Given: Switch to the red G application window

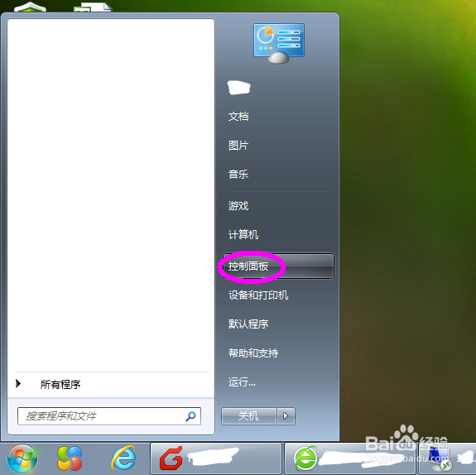Looking at the screenshot, I should pos(216,458).
